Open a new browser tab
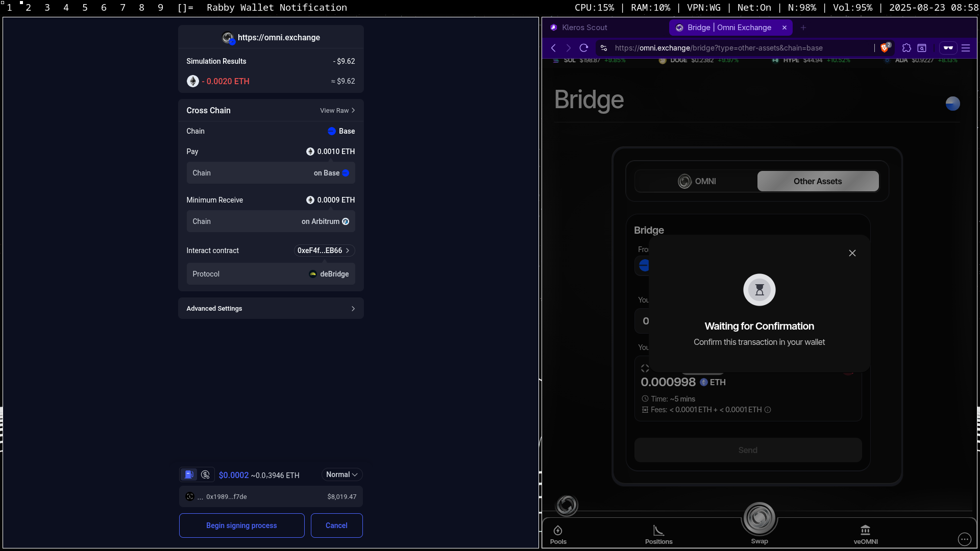The width and height of the screenshot is (980, 551). click(803, 28)
